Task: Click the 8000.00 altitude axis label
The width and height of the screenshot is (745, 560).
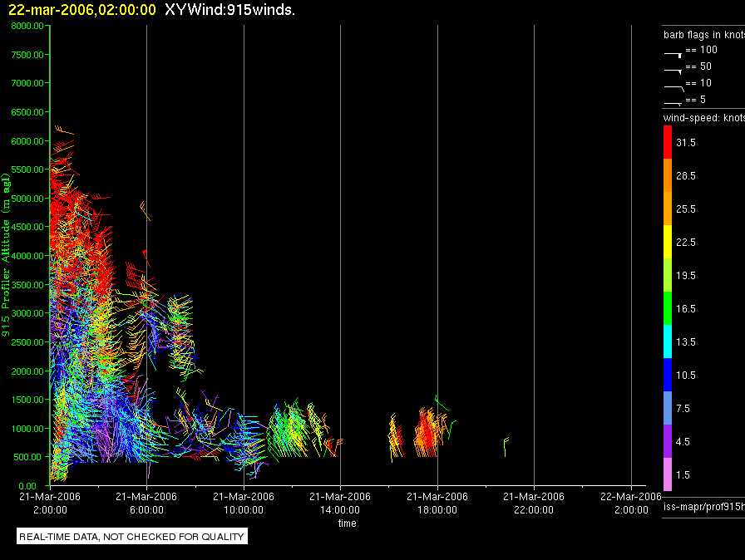Action: (27, 26)
